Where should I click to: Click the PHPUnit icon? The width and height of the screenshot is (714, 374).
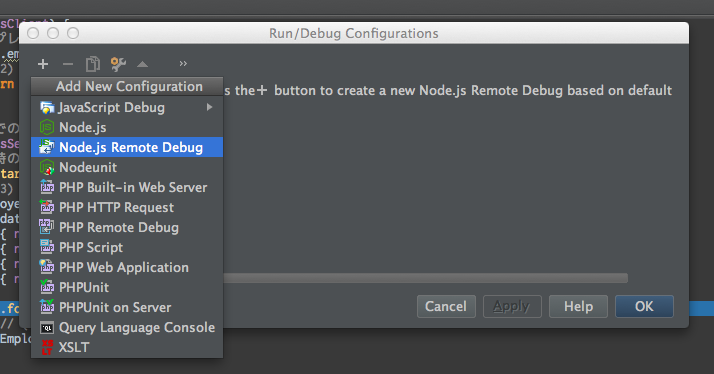pos(47,287)
